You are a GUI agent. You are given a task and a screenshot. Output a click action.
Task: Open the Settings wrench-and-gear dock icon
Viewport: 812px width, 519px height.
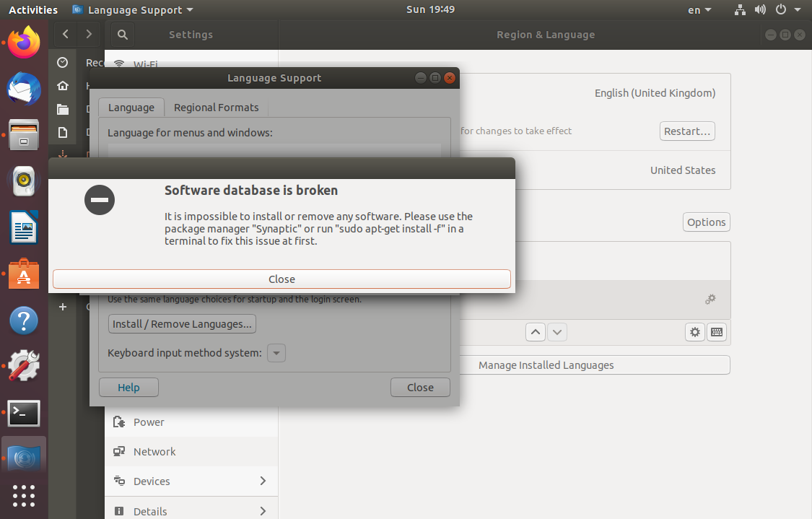[24, 366]
